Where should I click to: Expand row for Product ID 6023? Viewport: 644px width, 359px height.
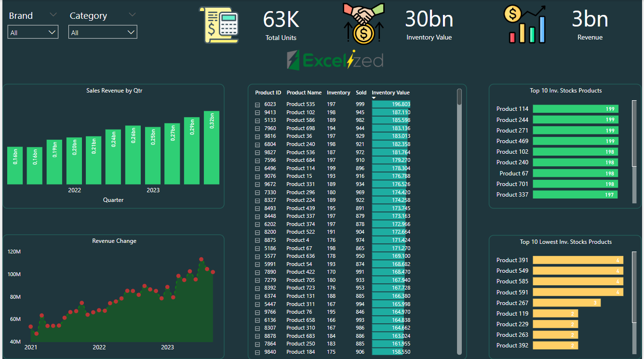[257, 105]
